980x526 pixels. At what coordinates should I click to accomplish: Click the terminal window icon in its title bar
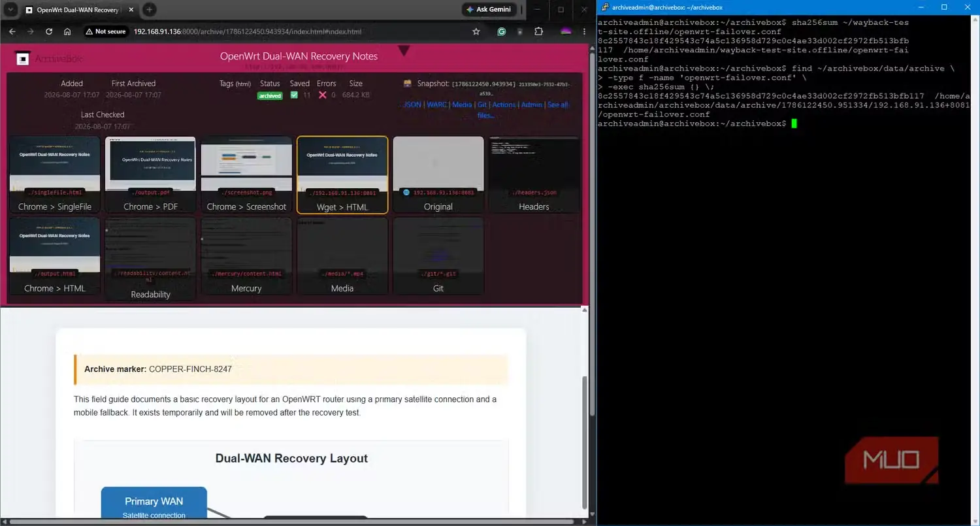point(604,7)
